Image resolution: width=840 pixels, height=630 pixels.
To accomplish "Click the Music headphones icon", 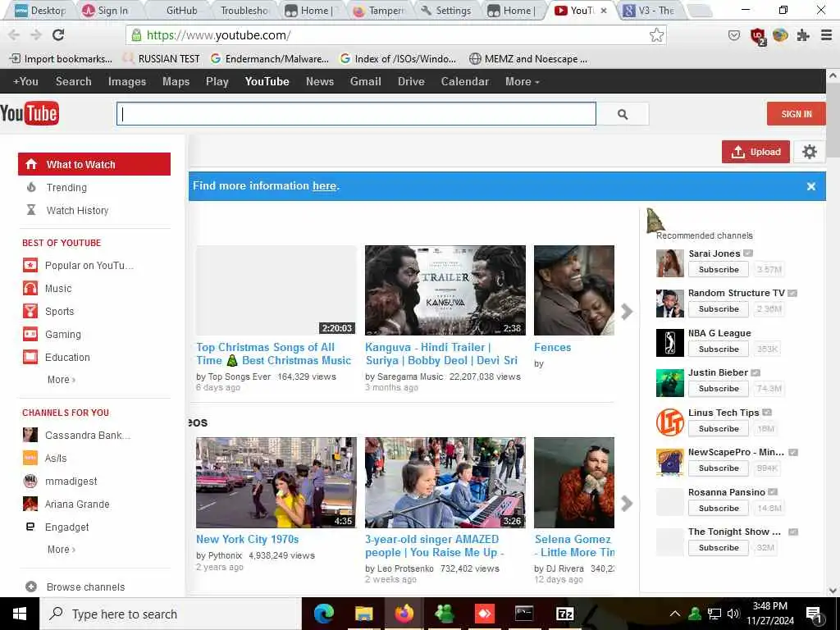I will [30, 288].
